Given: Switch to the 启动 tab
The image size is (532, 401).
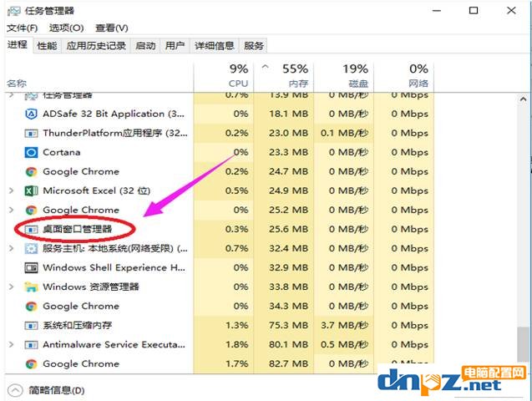Looking at the screenshot, I should 145,45.
